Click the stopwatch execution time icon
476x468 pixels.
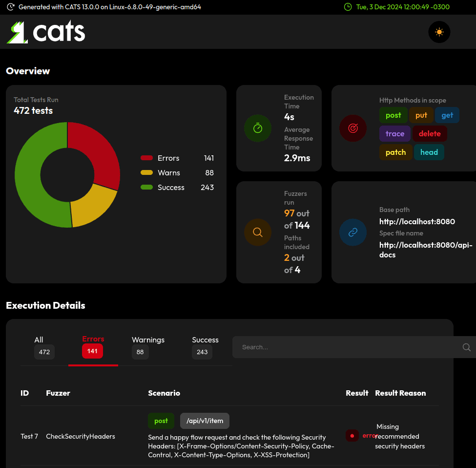tap(258, 128)
